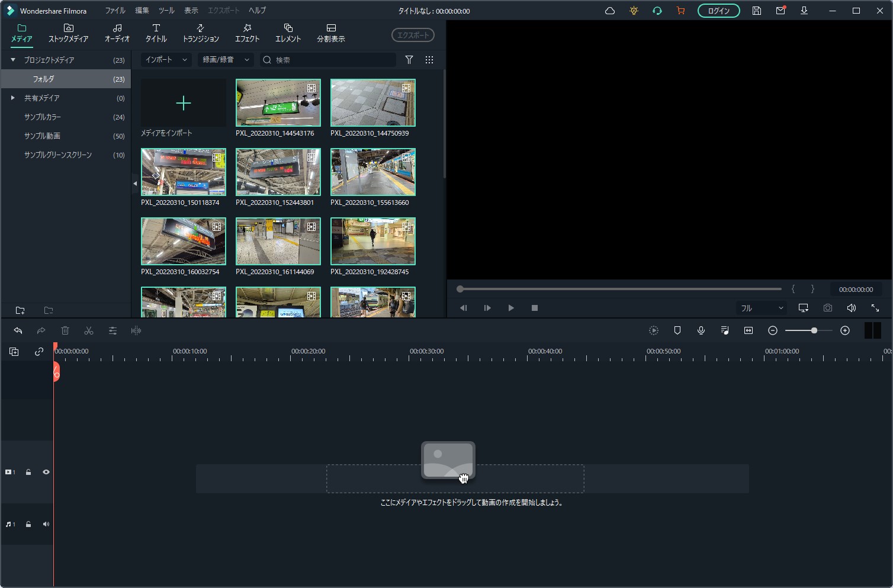Click the filter icon beside search box

pyautogui.click(x=409, y=60)
